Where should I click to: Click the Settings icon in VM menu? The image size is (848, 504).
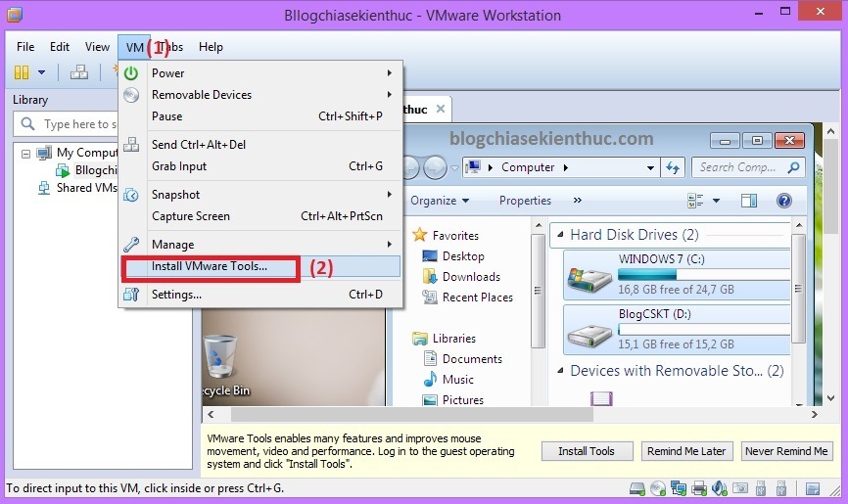pyautogui.click(x=131, y=295)
